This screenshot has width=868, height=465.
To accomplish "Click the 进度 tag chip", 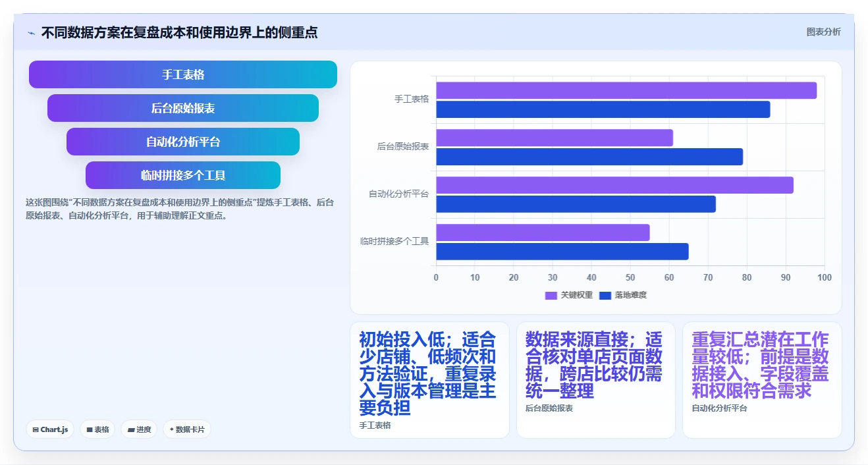I will (139, 429).
